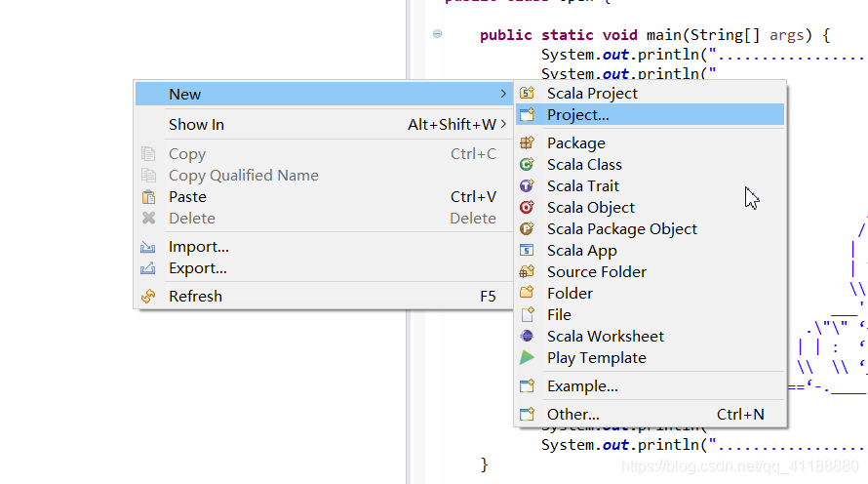Click the Ctrl+V shortcut label
868x484 pixels.
[x=473, y=196]
